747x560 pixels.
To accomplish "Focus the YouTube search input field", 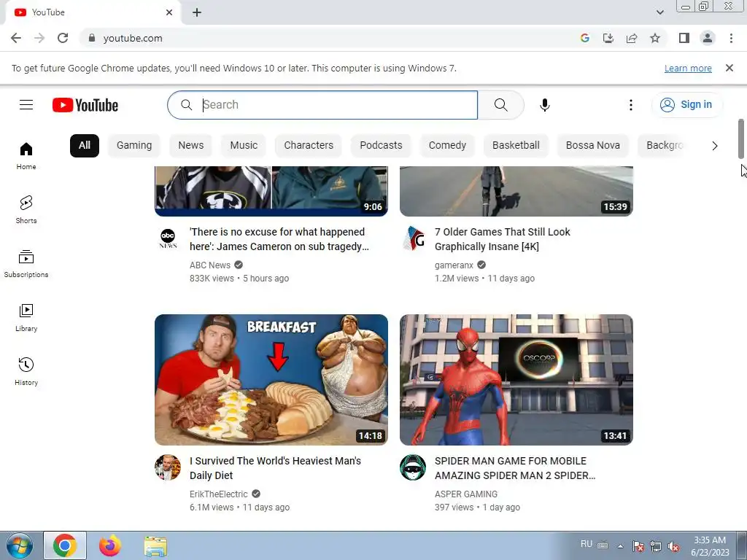I will click(322, 105).
